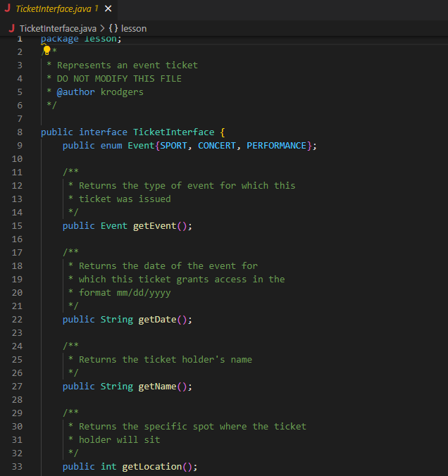Click the 'int' return type on line 33
This screenshot has width=448, height=476.
click(108, 467)
